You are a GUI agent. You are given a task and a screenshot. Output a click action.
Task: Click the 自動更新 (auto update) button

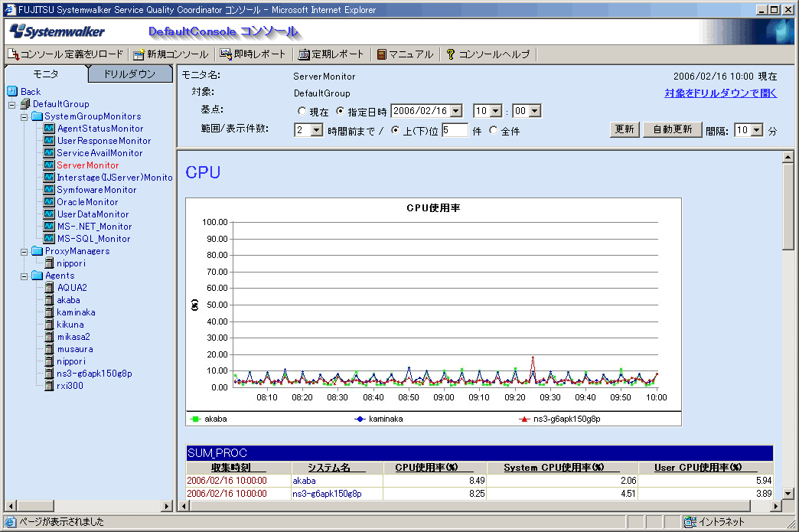pos(673,129)
